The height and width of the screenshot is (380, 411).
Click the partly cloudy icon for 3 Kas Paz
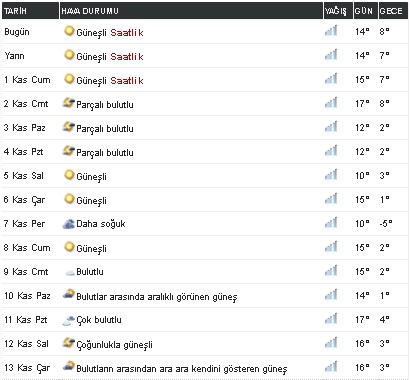point(69,127)
